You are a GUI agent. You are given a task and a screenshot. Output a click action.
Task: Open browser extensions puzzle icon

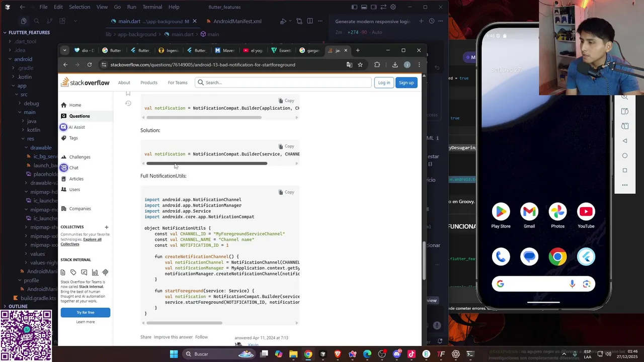(x=377, y=64)
